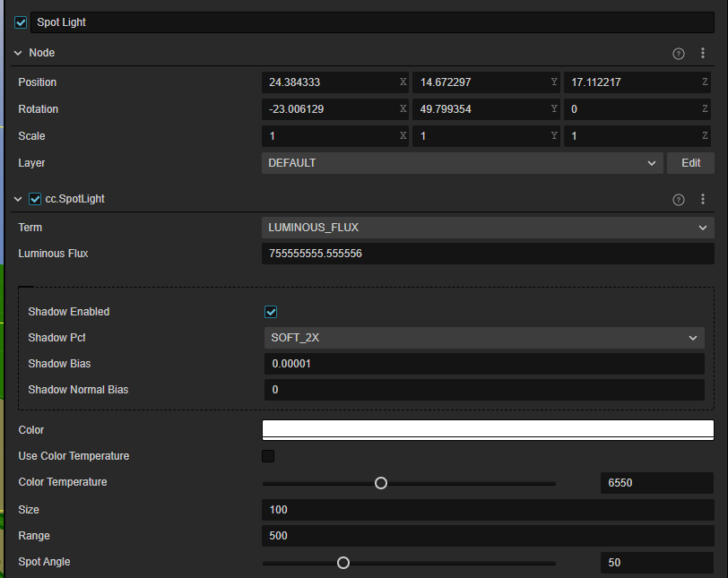Open the cc.SpotLight component options menu

point(703,200)
